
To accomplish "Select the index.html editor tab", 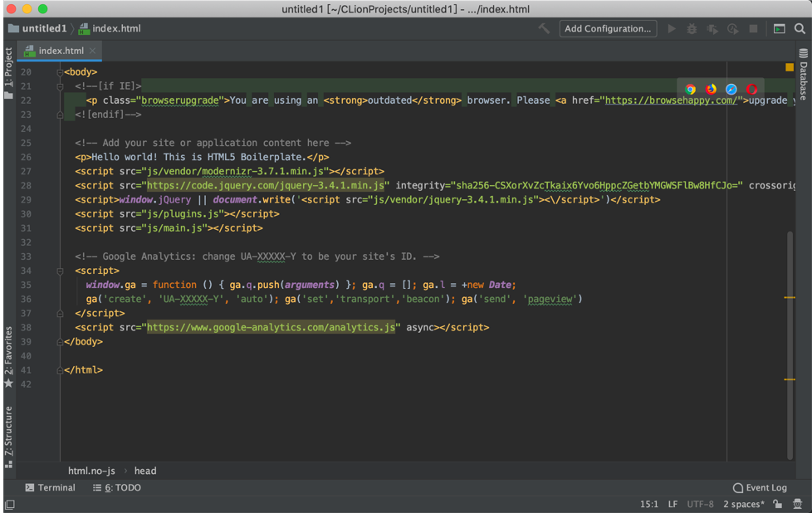I will 58,50.
